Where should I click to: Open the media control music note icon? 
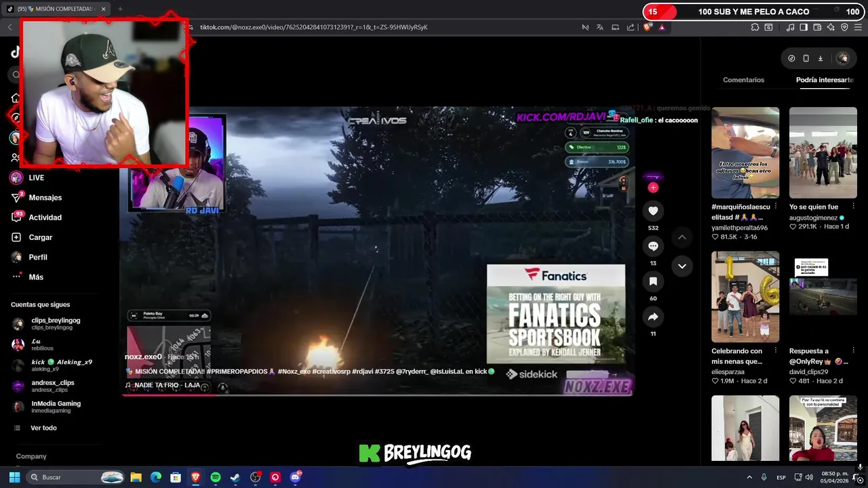[790, 27]
